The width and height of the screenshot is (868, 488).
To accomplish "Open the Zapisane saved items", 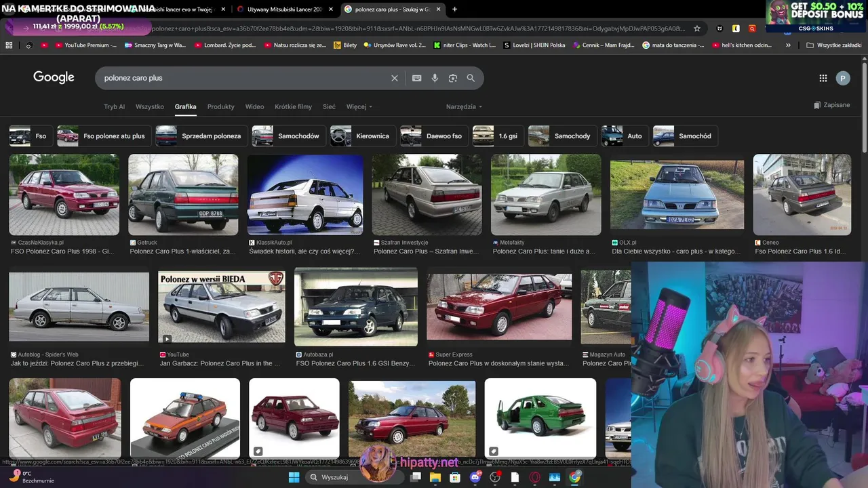I will [x=832, y=105].
